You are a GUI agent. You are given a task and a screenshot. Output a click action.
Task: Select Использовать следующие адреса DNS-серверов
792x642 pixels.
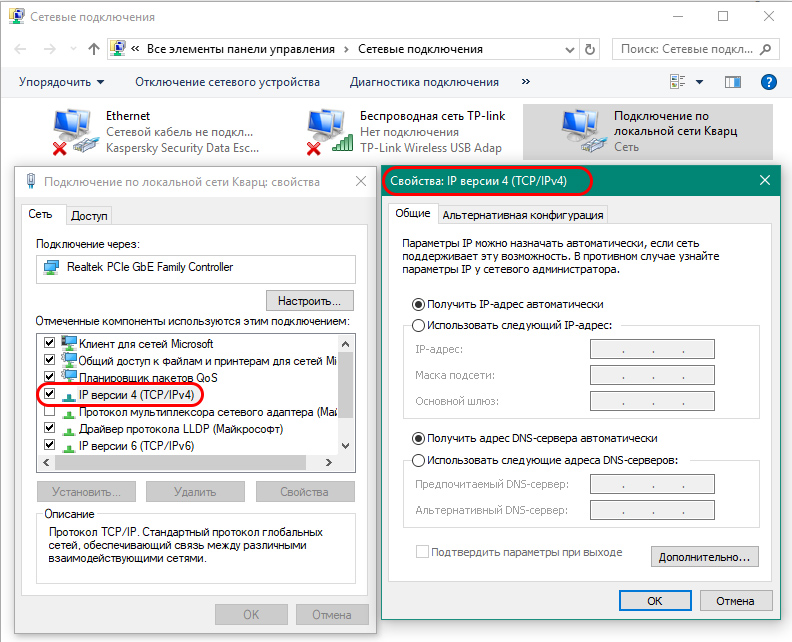point(418,460)
